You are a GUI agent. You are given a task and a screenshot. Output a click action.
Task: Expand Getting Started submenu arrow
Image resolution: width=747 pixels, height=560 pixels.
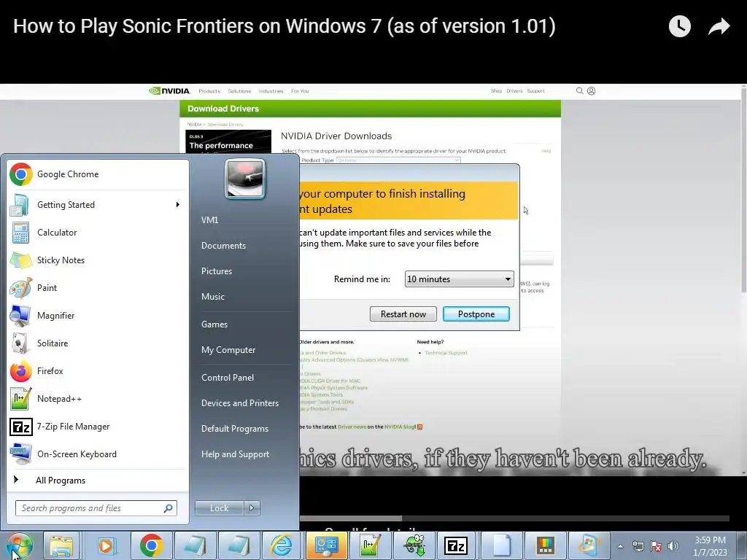178,205
